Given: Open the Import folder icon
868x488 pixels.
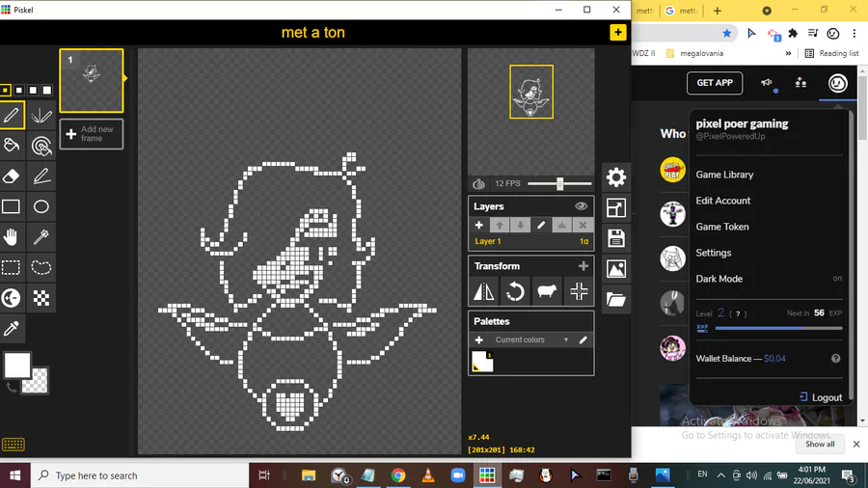Looking at the screenshot, I should tap(616, 300).
